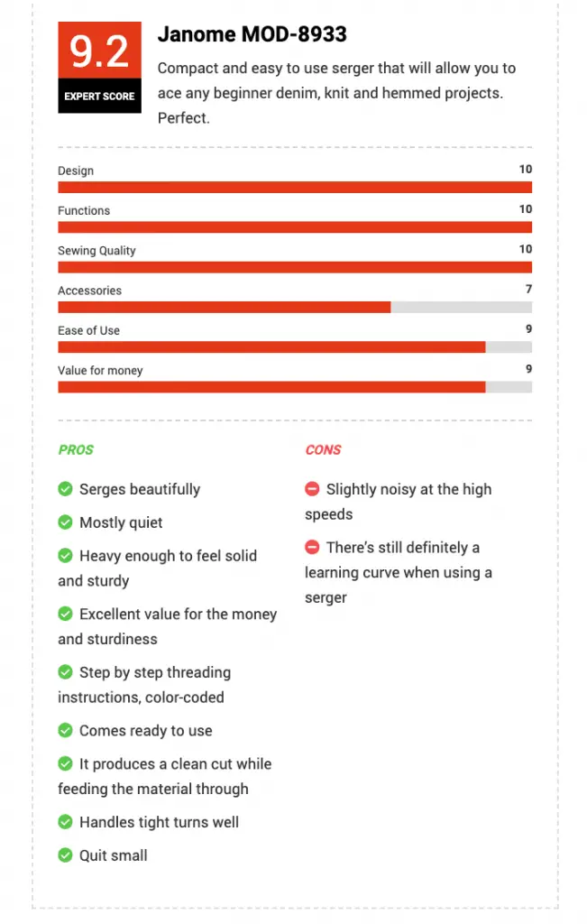
Task: Click the Janome MOD-8933 title
Action: [x=252, y=34]
